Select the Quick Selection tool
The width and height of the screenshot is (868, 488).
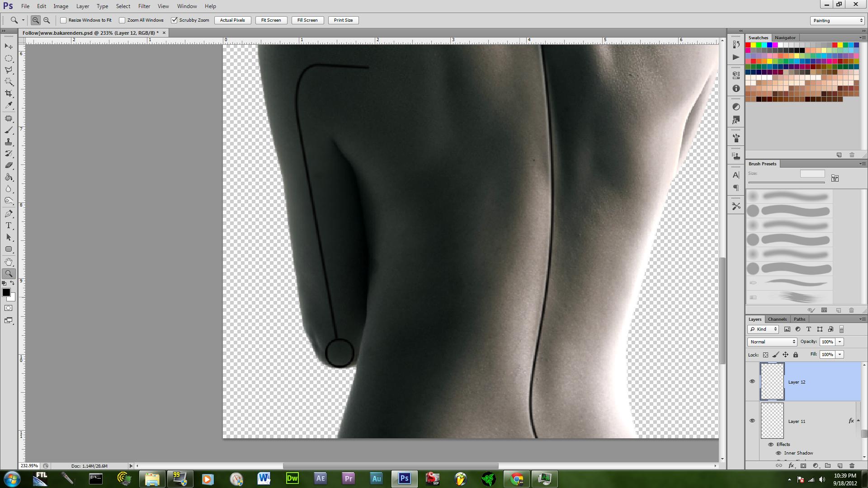point(9,82)
